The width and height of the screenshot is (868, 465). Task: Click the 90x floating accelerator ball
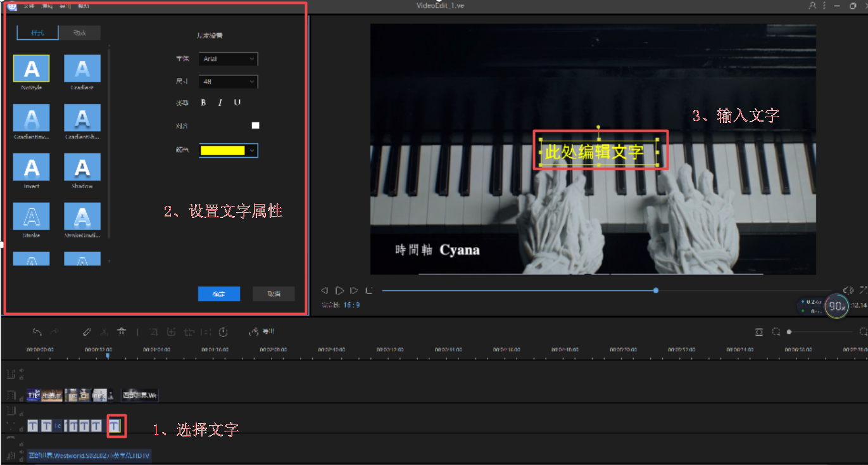(x=837, y=307)
